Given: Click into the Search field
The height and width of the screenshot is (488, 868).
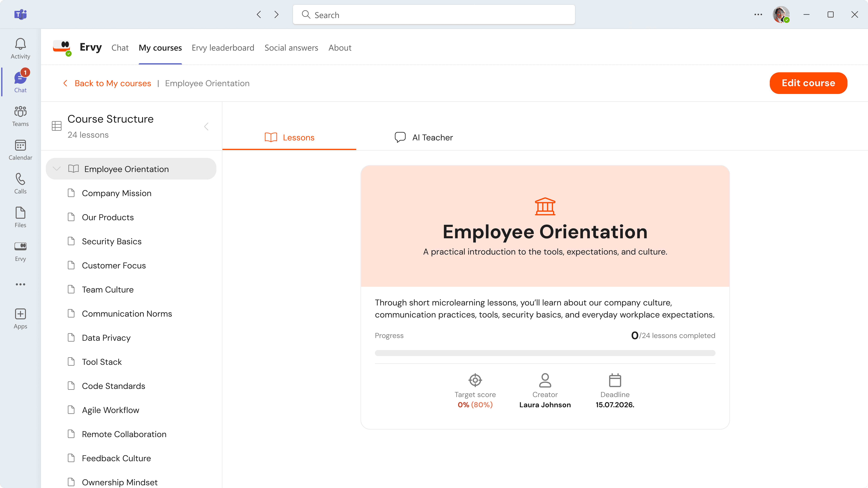Looking at the screenshot, I should (434, 15).
